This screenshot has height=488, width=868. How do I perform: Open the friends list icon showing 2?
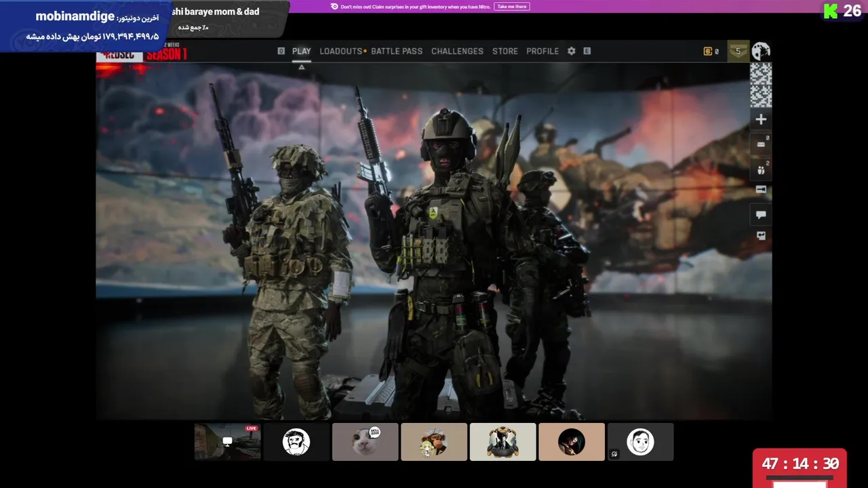pyautogui.click(x=761, y=170)
